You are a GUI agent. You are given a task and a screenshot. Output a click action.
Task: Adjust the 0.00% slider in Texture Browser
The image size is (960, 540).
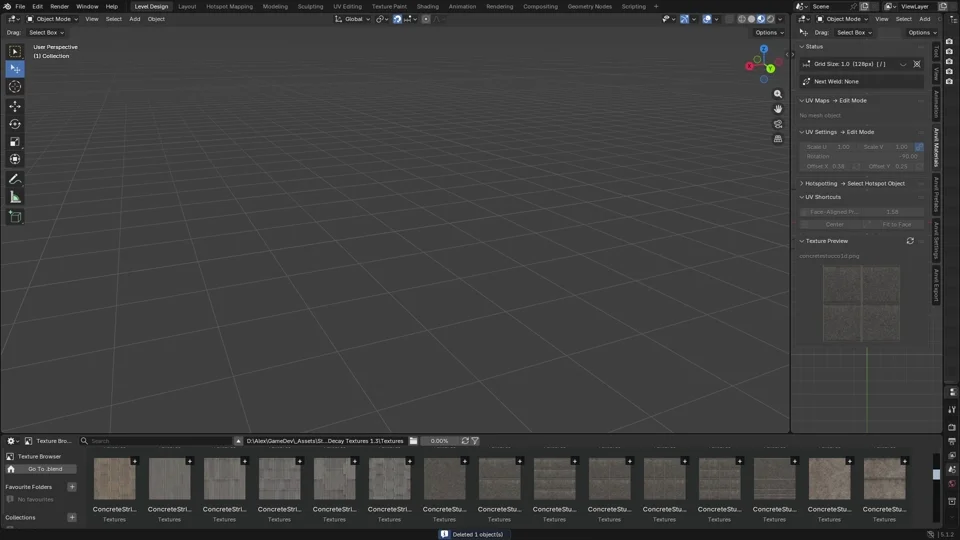pyautogui.click(x=440, y=441)
